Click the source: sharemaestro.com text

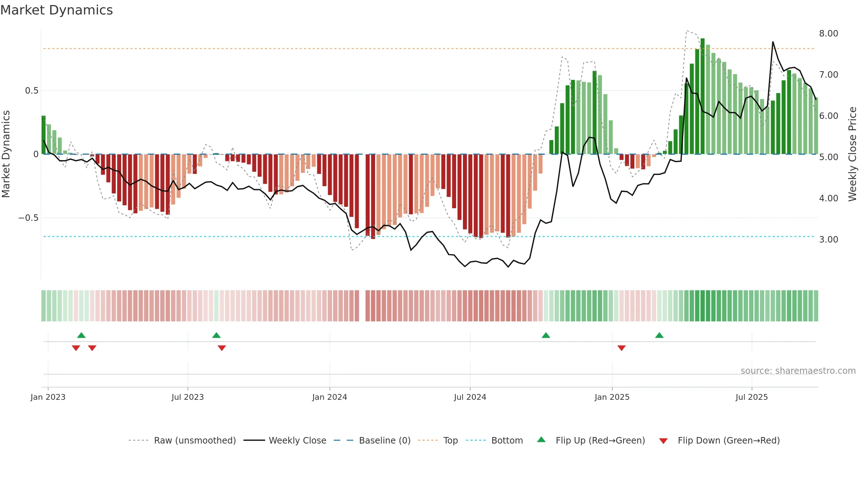click(798, 371)
